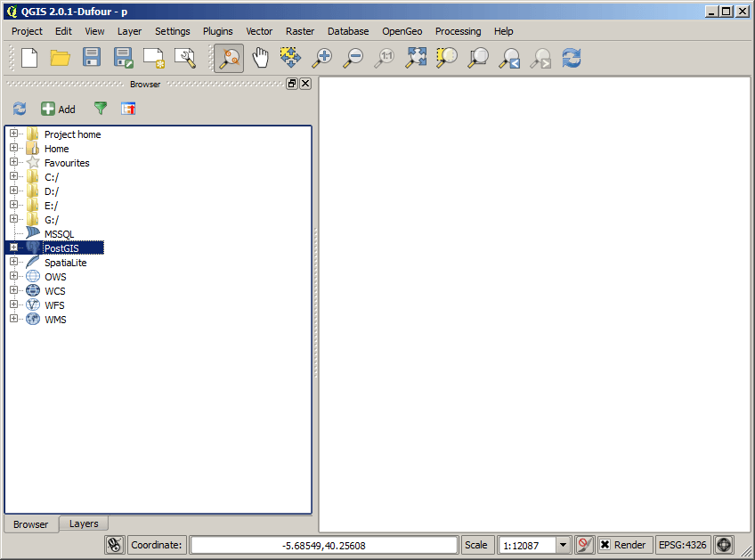The image size is (755, 560).
Task: Select the PostGIS tree item
Action: (61, 248)
